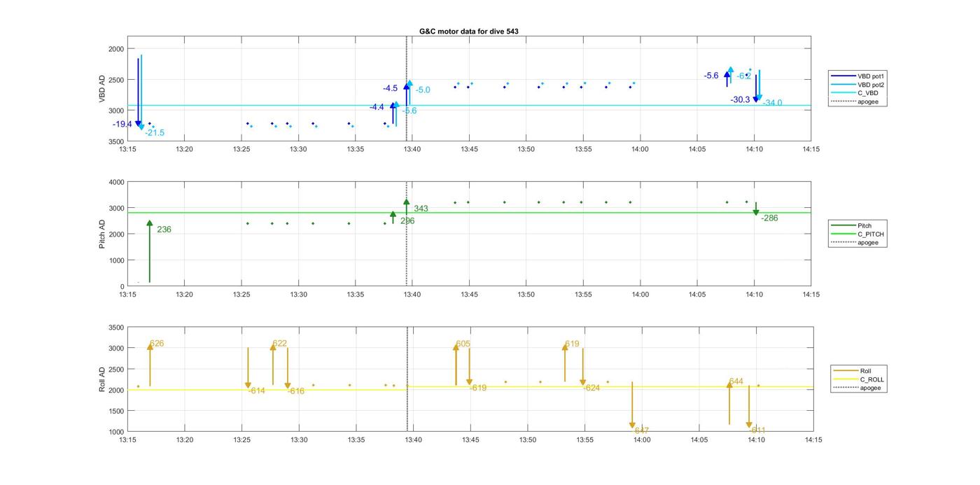
Task: Click the "-624" roll value label
Action: (x=591, y=388)
